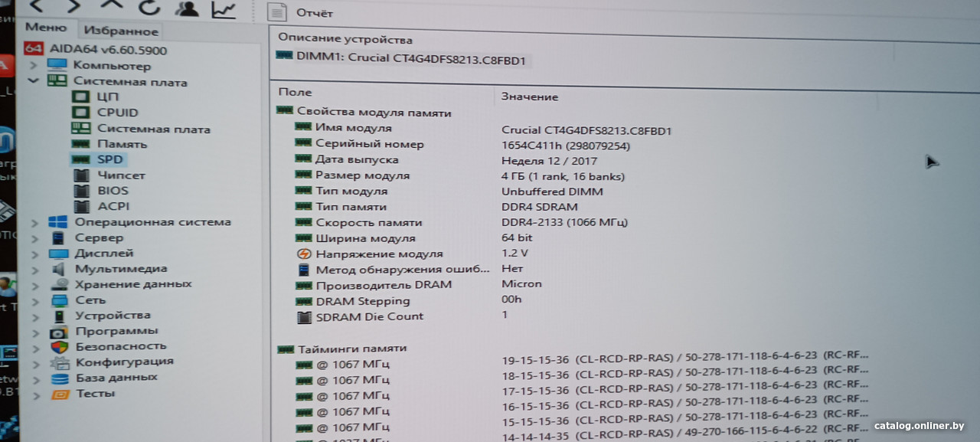
Task: Expand the Дисплей tree node
Action: [34, 254]
